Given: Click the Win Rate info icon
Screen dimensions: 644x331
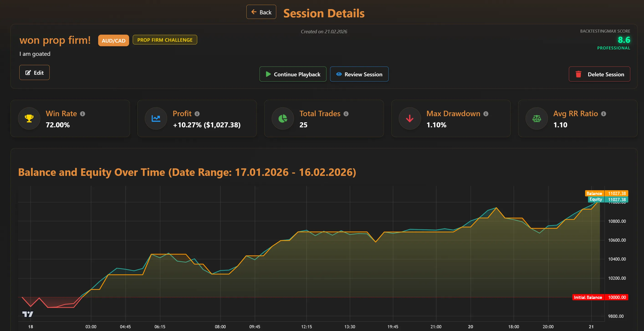Looking at the screenshot, I should pos(82,114).
